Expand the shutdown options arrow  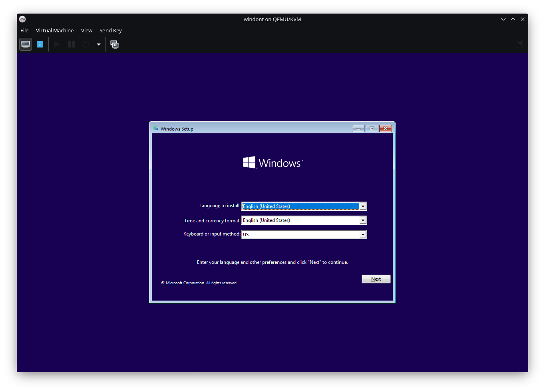98,44
